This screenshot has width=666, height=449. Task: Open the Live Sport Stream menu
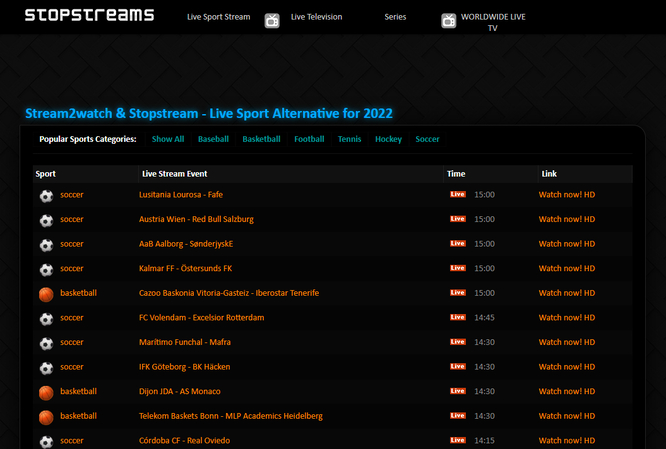218,17
